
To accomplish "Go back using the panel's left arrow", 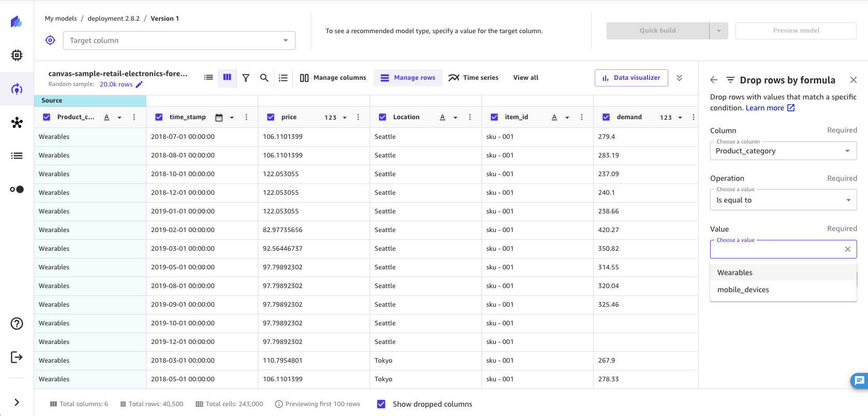I will [714, 80].
